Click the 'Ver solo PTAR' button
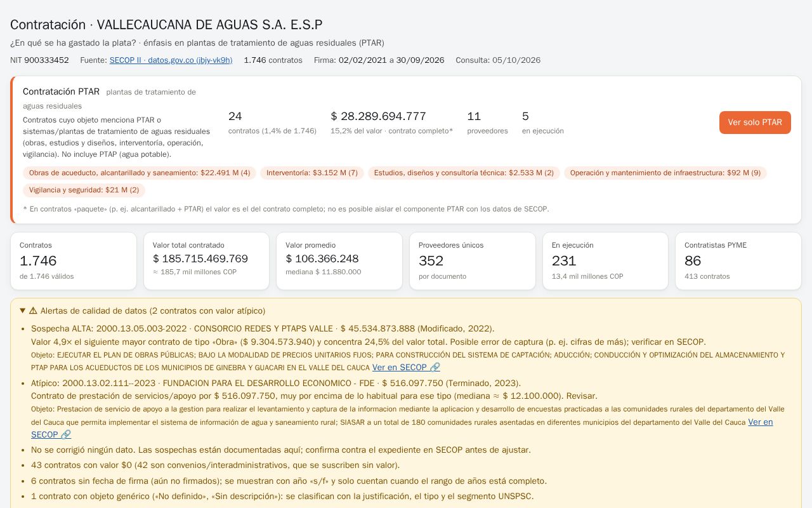The height and width of the screenshot is (508, 812). point(755,123)
